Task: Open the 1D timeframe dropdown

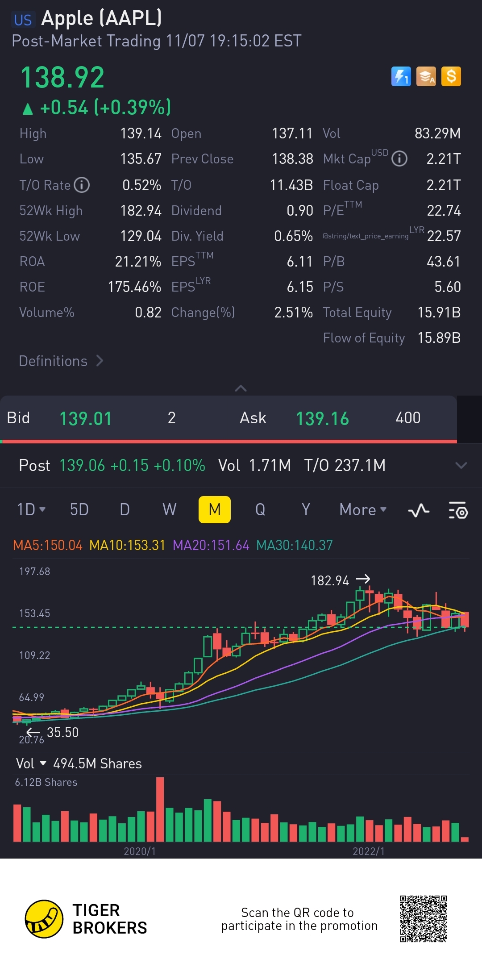Action: pos(31,509)
